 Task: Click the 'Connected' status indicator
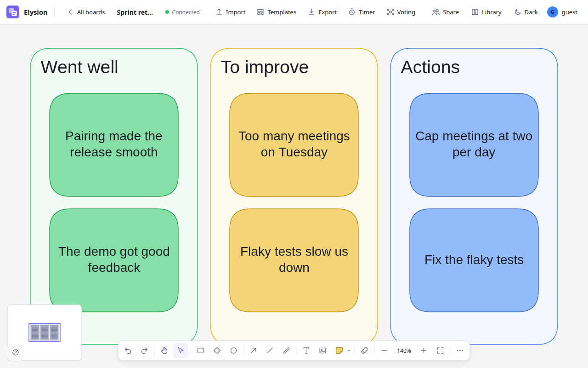(x=182, y=12)
